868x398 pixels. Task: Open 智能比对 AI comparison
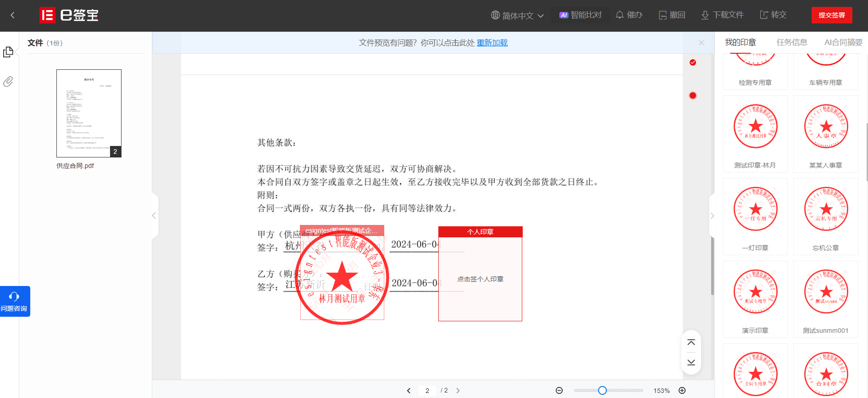581,15
